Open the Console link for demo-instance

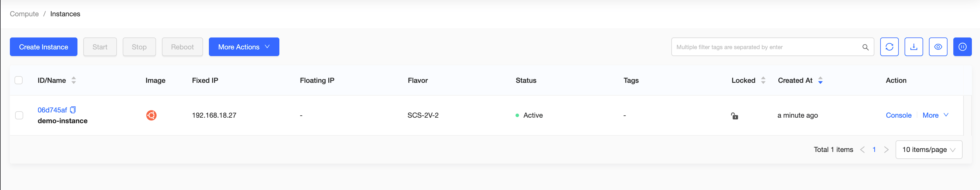click(898, 115)
